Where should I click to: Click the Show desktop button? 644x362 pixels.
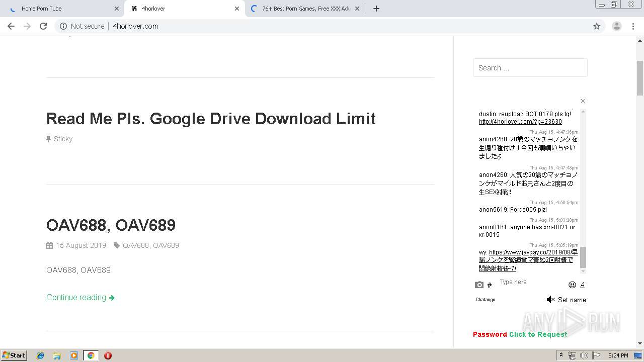pos(638,355)
